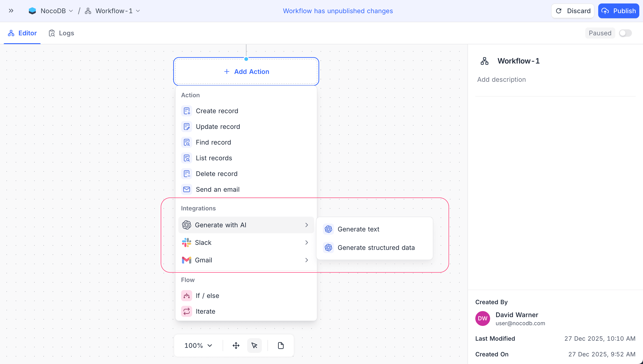This screenshot has width=643, height=364.
Task: Click the Add description field
Action: coord(501,79)
